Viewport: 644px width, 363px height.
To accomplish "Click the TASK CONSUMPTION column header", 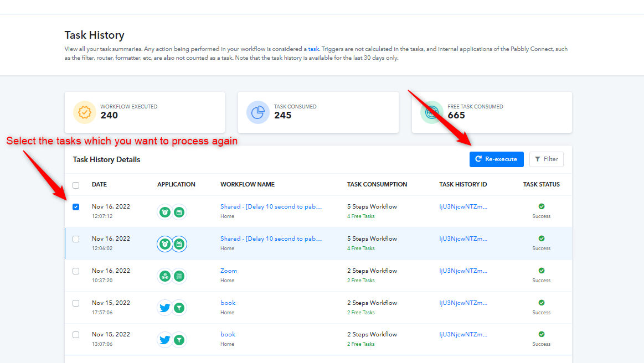I will click(x=377, y=184).
